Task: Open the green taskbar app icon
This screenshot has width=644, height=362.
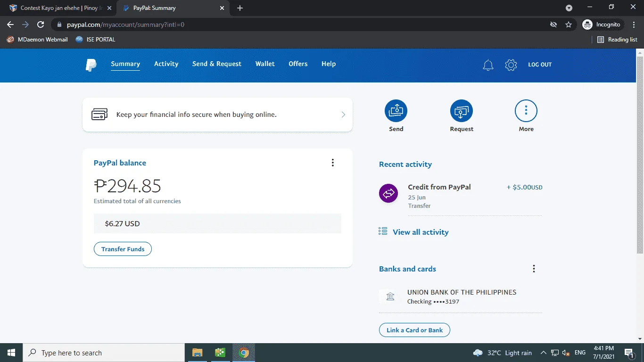Action: [x=220, y=353]
